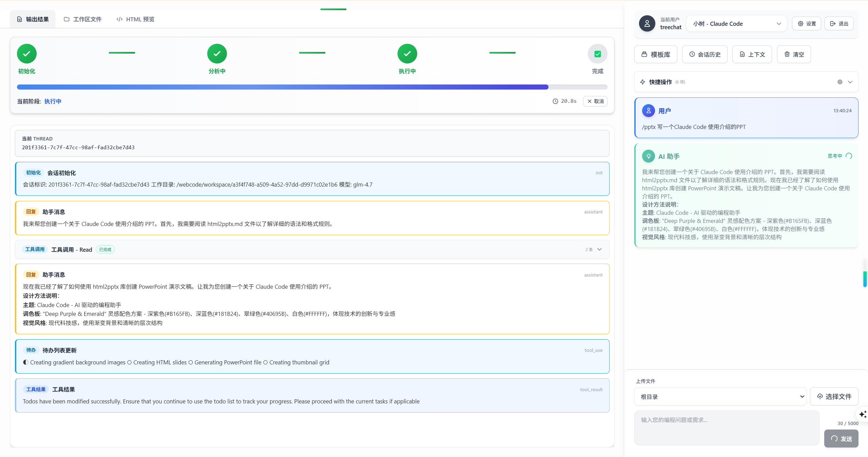Click the settings gear beside 快捷操作
This screenshot has height=457, width=868.
coord(839,82)
